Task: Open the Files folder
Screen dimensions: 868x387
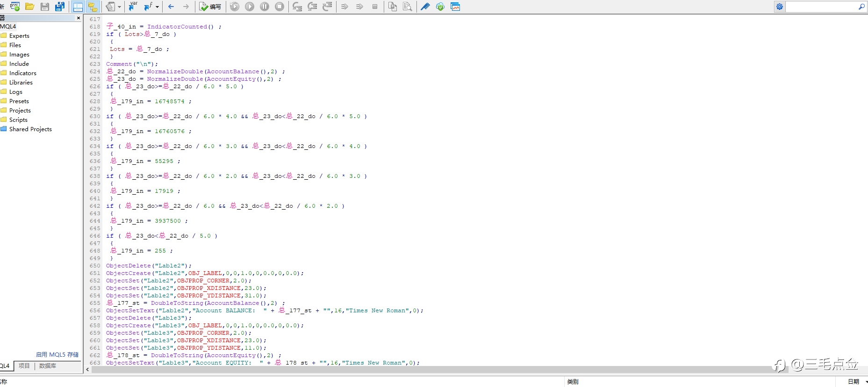Action: point(15,45)
